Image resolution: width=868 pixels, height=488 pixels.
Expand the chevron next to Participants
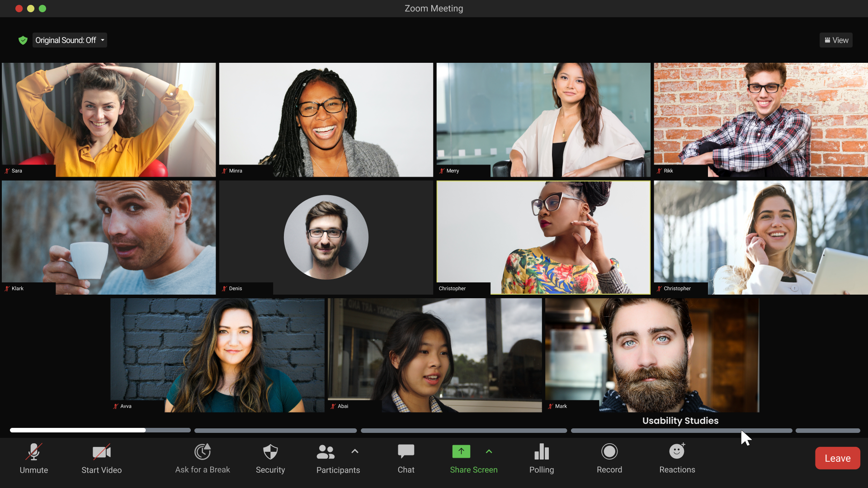(x=355, y=451)
